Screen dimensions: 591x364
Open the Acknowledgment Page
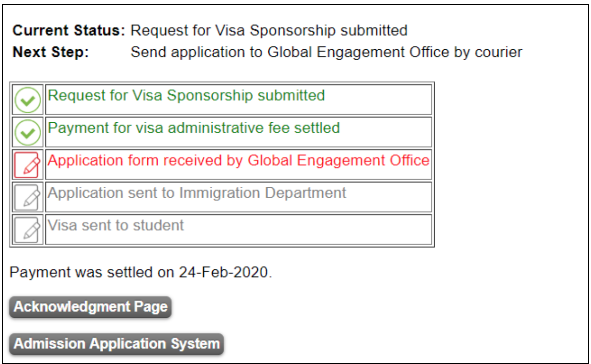[90, 307]
